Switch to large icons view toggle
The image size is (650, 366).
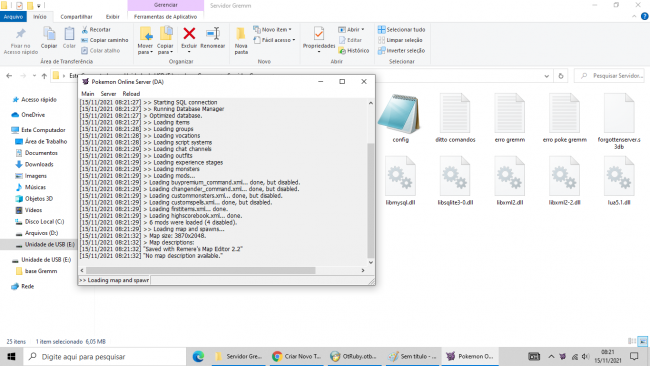(x=643, y=342)
